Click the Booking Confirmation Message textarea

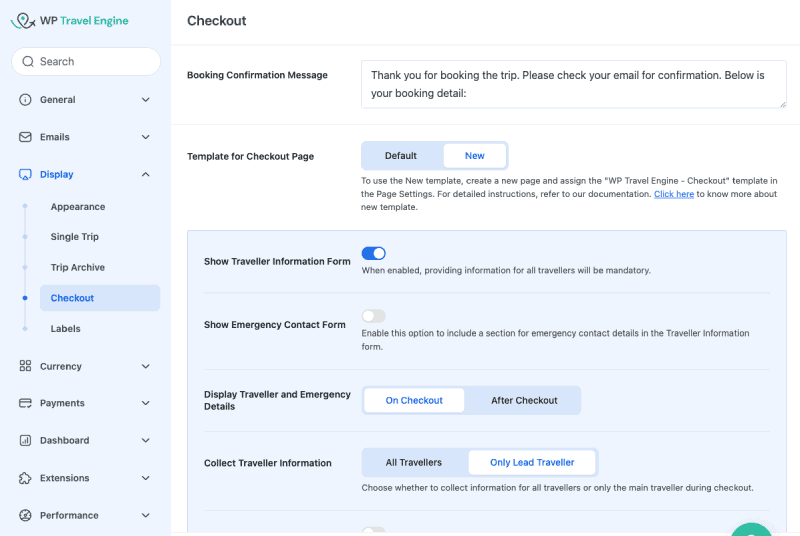click(x=573, y=84)
